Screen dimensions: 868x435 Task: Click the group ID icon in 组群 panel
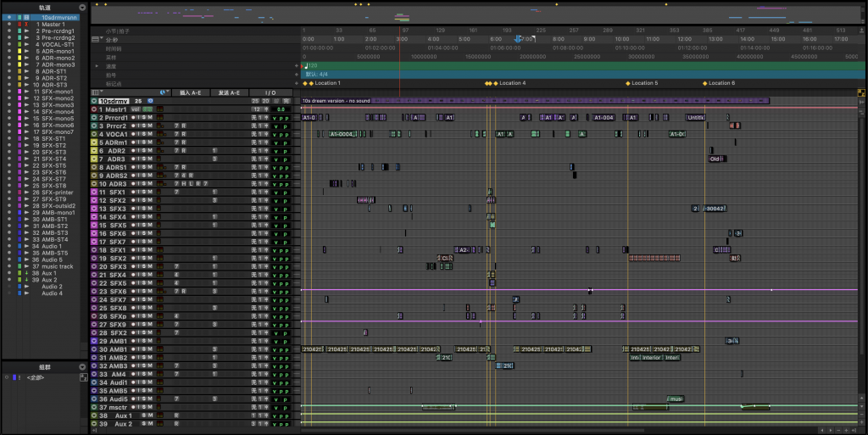coord(19,377)
